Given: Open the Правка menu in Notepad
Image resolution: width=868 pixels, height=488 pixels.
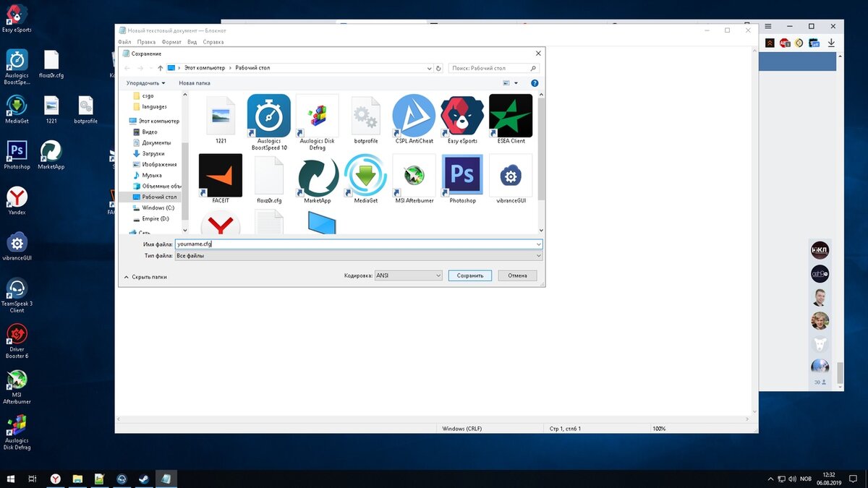Looking at the screenshot, I should click(x=146, y=42).
